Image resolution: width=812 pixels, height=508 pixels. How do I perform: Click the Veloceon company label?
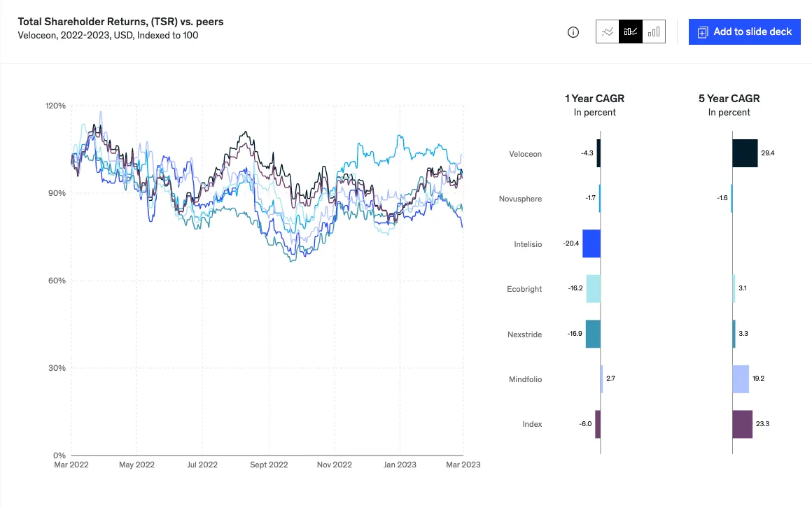pos(525,154)
